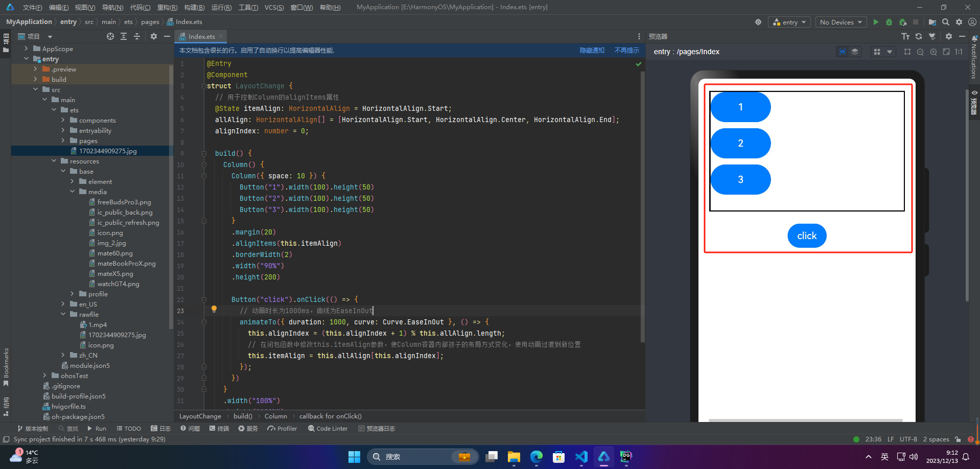This screenshot has height=469, width=980.
Task: Open the 文件(F) menu
Action: tap(32, 7)
